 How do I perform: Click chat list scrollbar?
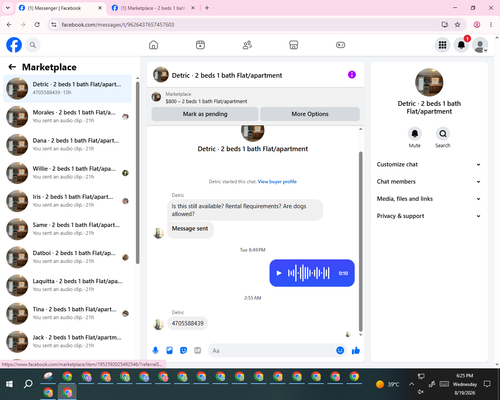point(138,172)
